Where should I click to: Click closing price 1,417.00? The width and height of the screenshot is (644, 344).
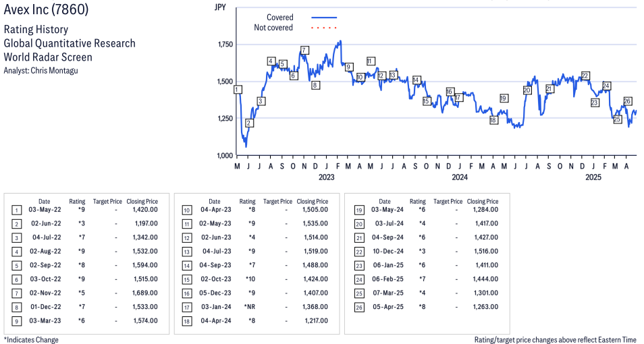coord(486,224)
